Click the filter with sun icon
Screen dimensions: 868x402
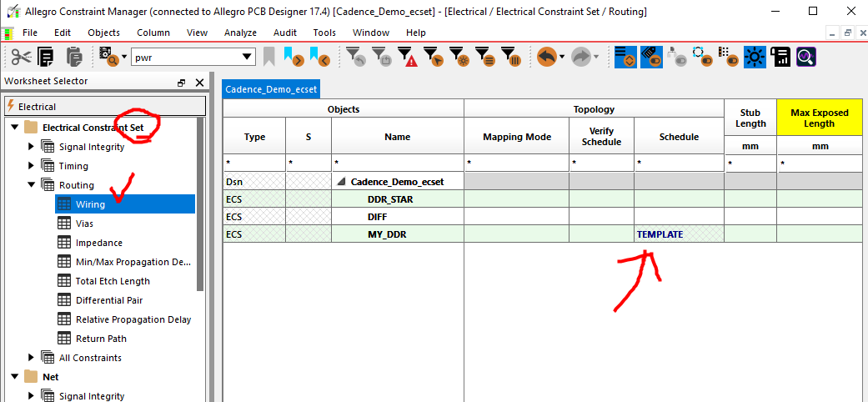[x=459, y=57]
